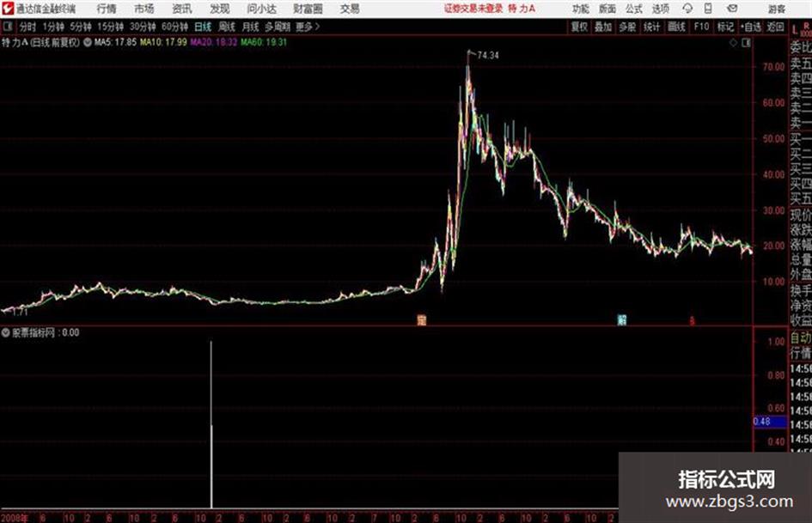Switch to the 30分钟 period tab
Viewport: 812px width, 523px height.
143,27
